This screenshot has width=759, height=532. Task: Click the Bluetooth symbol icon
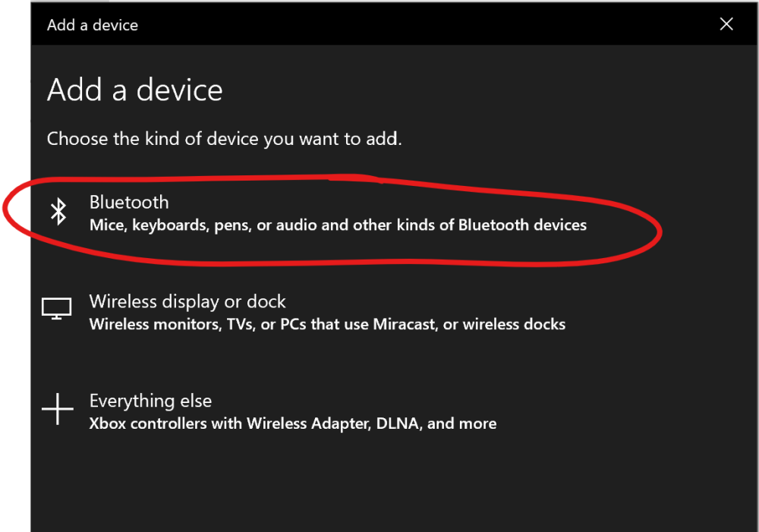point(58,212)
